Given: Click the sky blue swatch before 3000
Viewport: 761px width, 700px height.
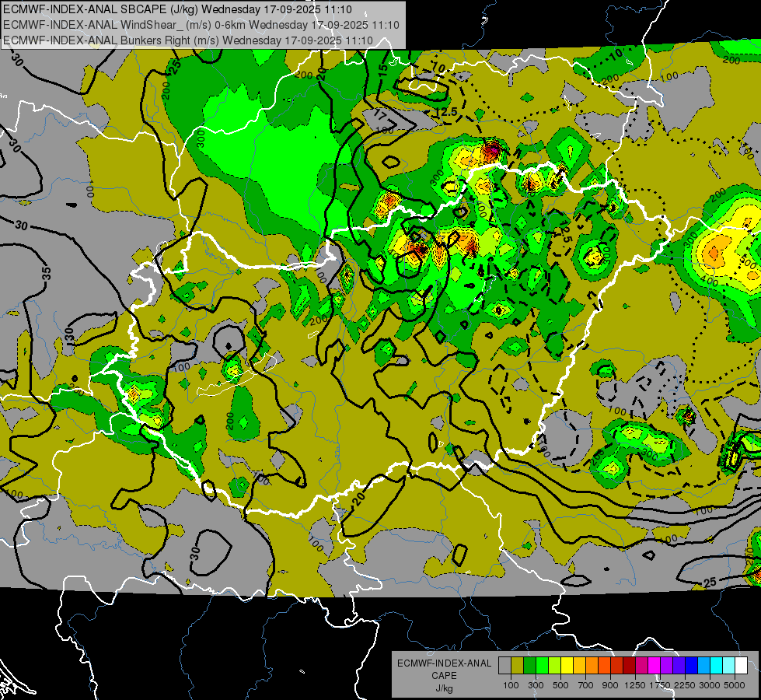Looking at the screenshot, I should point(703,665).
